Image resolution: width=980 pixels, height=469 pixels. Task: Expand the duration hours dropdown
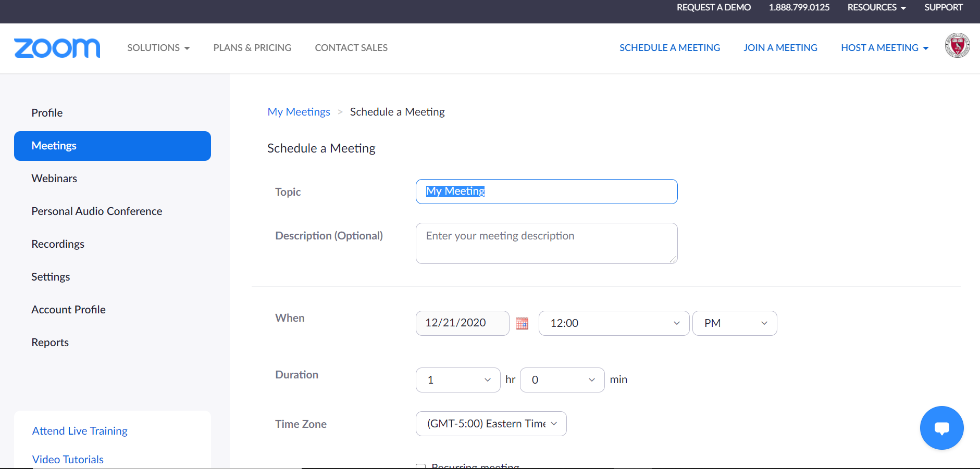(457, 380)
